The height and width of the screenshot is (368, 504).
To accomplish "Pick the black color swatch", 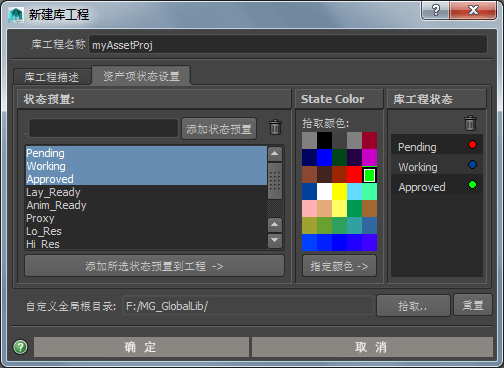I will (324, 140).
